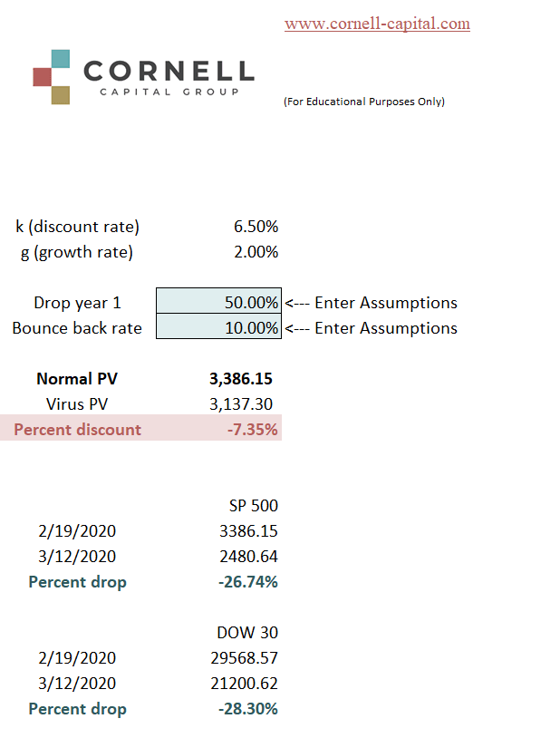Select the Bounce back rate input cell
560x738 pixels.
click(x=218, y=328)
